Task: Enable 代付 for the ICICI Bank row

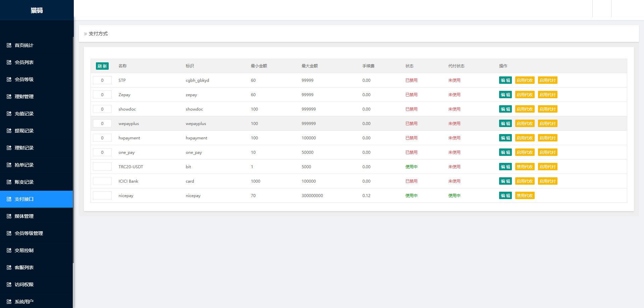Action: 547,181
